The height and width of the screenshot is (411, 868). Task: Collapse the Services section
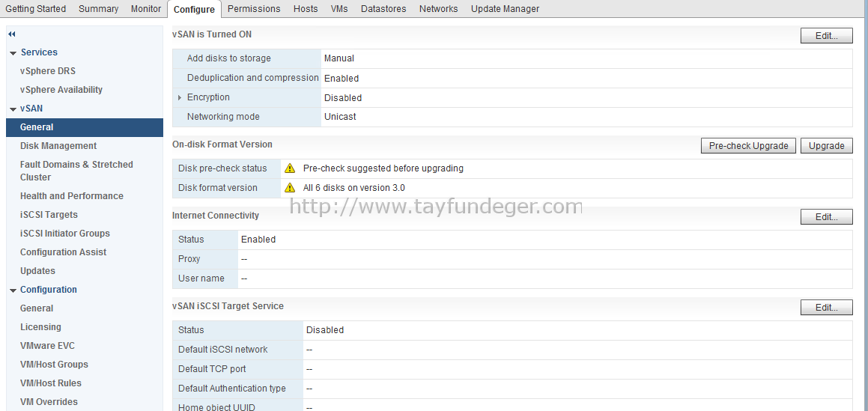[x=13, y=52]
